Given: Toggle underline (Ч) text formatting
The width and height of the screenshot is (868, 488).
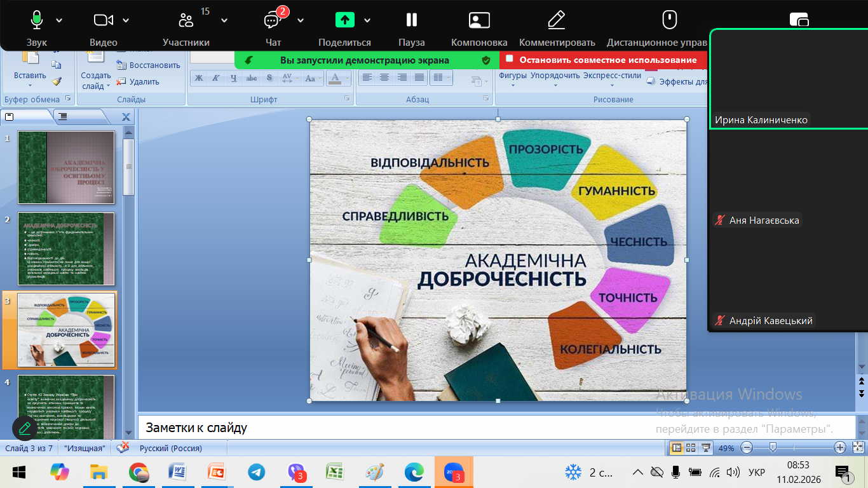Looking at the screenshot, I should tap(234, 78).
